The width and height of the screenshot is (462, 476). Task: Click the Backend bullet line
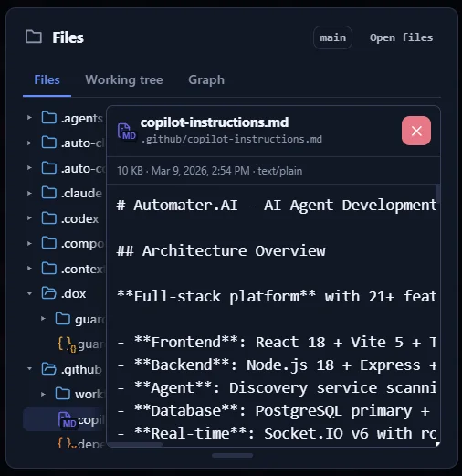(x=276, y=365)
